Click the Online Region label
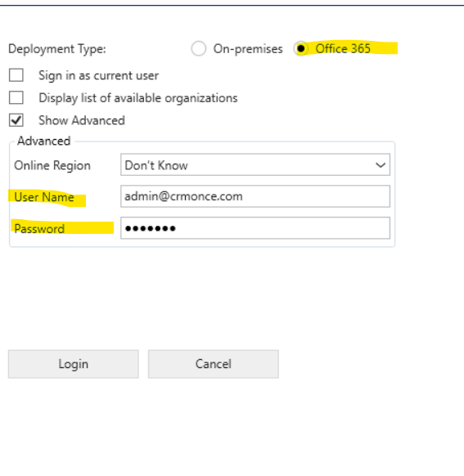 tap(52, 165)
